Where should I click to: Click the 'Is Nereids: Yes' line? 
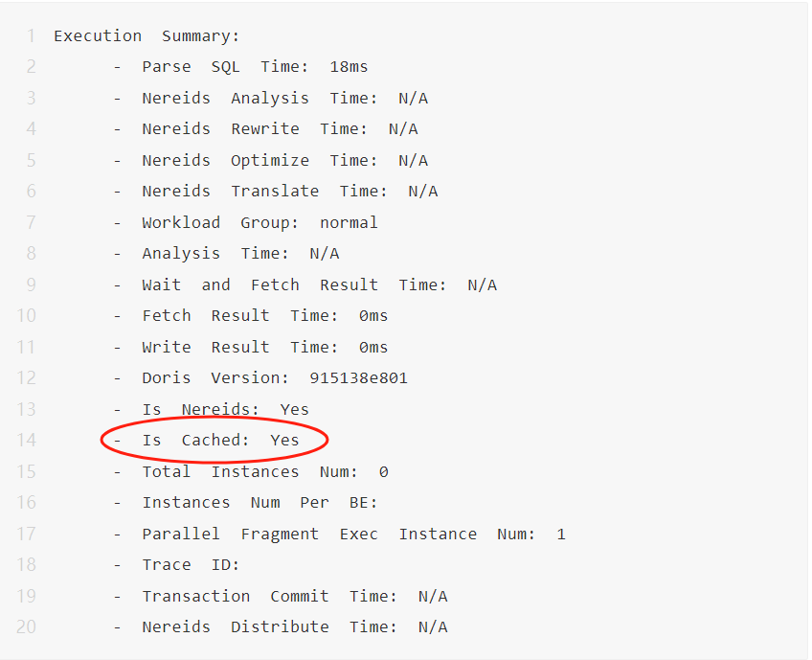pos(225,409)
